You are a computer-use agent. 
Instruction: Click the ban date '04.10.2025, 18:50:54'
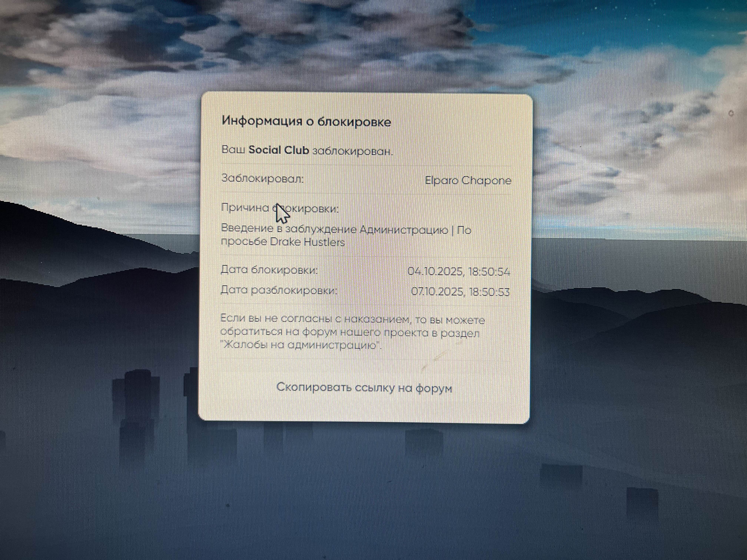[x=459, y=271]
